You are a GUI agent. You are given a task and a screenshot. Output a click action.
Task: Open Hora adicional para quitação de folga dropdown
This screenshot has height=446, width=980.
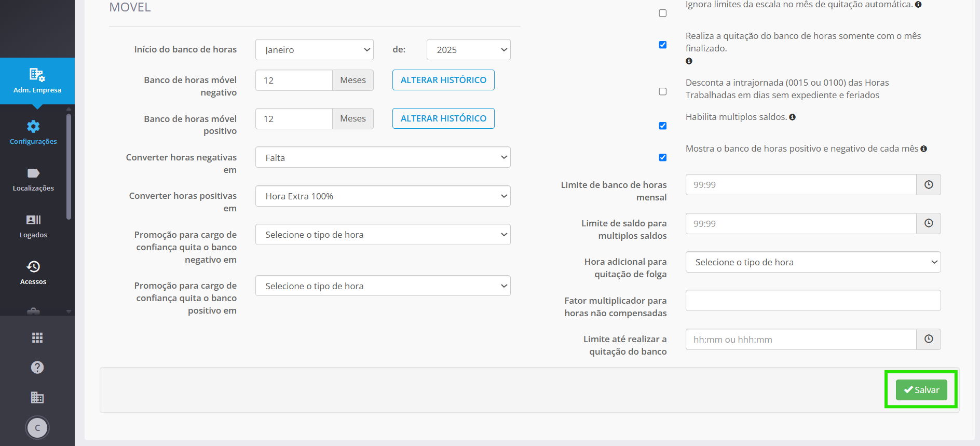[813, 262]
